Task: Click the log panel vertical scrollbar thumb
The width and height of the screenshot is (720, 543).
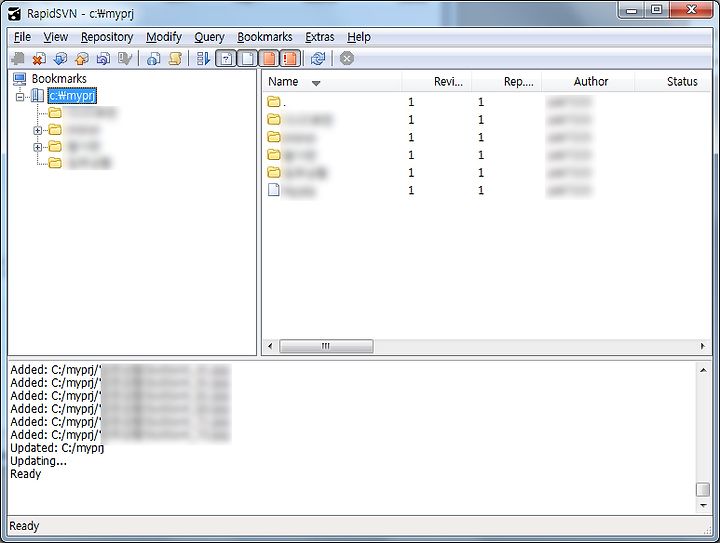Action: coord(703,490)
